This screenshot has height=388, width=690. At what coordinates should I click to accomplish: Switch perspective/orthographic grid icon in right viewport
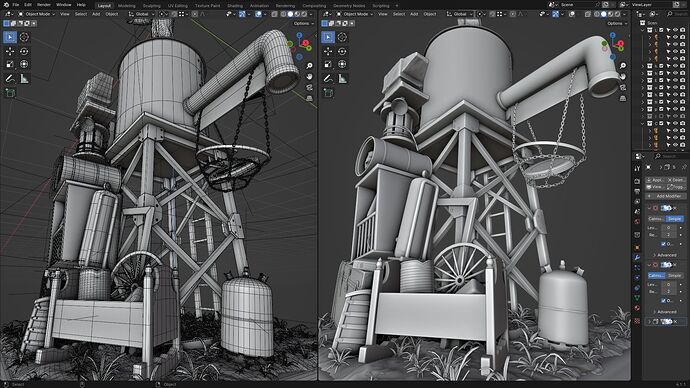(x=623, y=99)
